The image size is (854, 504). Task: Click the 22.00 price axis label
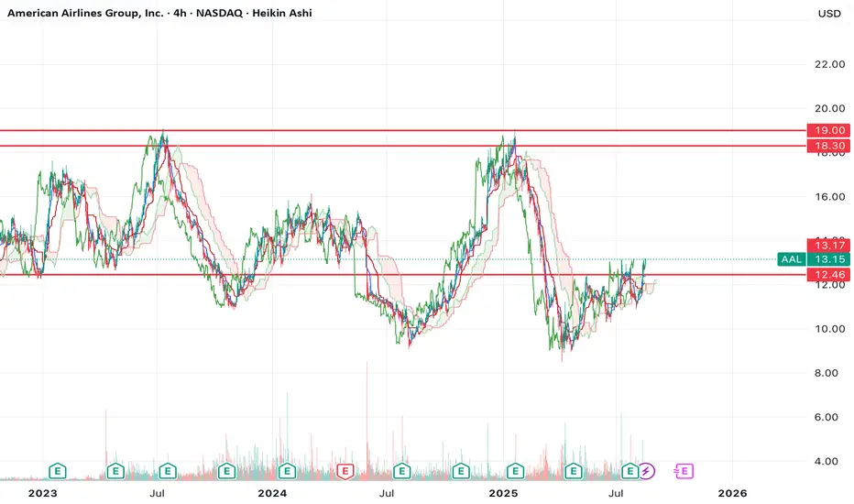tap(829, 64)
